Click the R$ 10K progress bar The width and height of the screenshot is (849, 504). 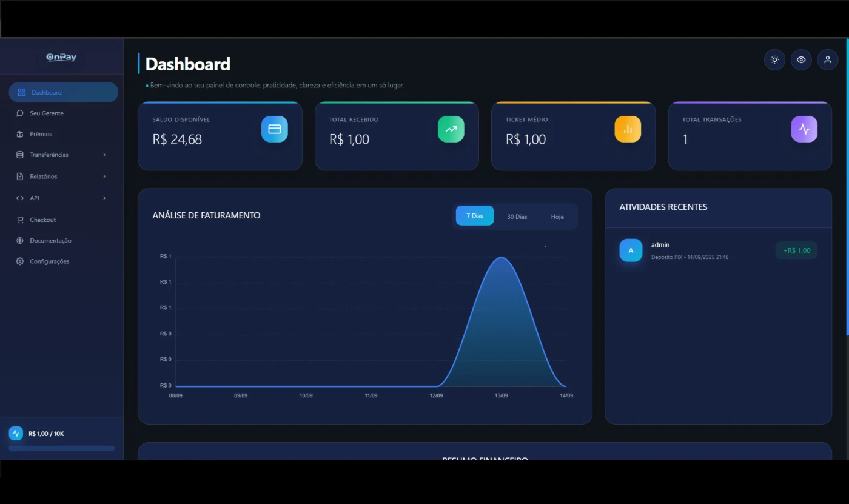[x=62, y=448]
